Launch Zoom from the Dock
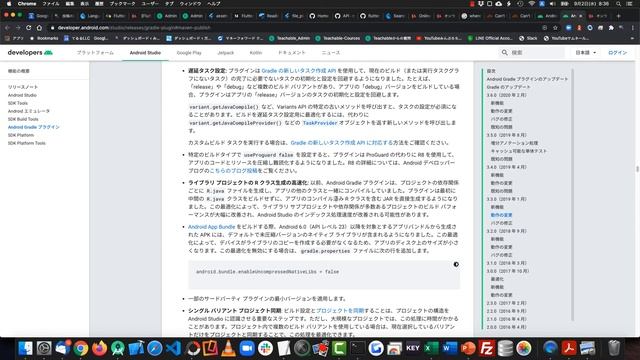 (247, 348)
